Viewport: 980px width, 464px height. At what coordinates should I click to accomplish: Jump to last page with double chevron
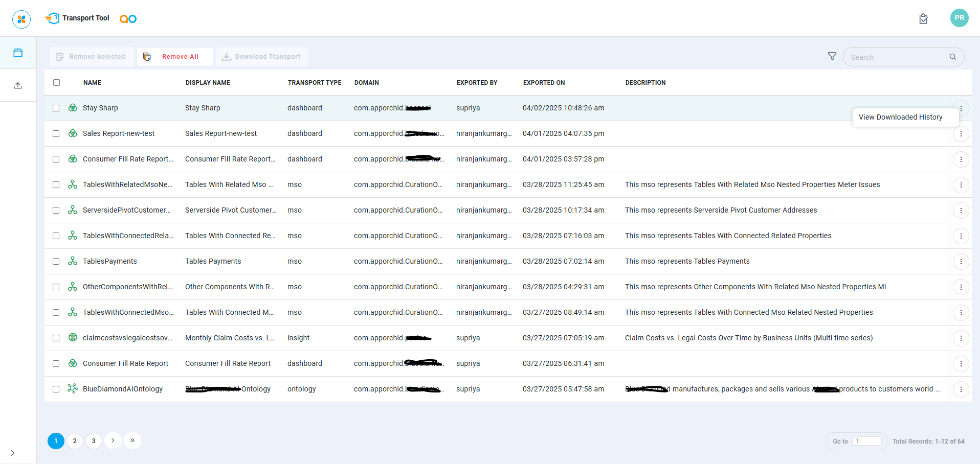[132, 440]
